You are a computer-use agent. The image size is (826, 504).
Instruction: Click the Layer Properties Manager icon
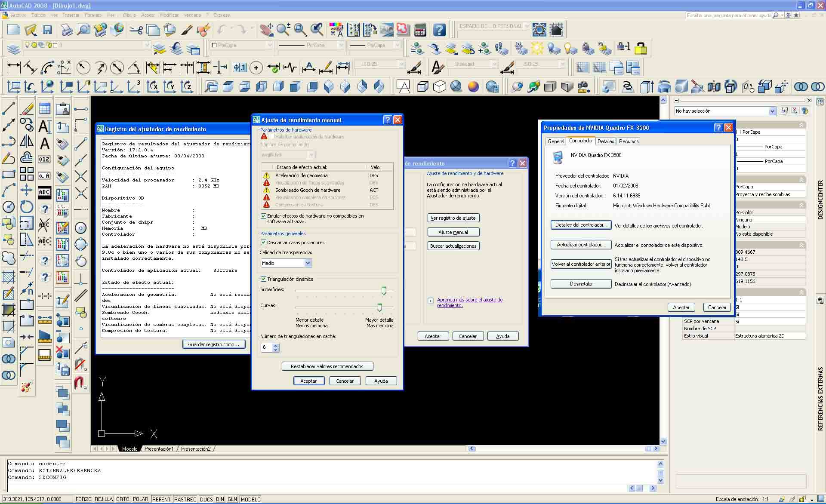(x=13, y=49)
